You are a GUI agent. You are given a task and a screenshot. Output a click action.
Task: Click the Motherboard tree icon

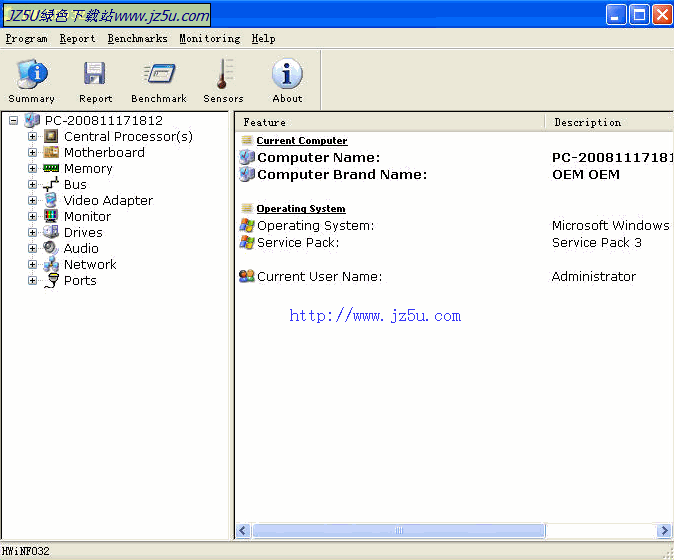click(x=51, y=152)
